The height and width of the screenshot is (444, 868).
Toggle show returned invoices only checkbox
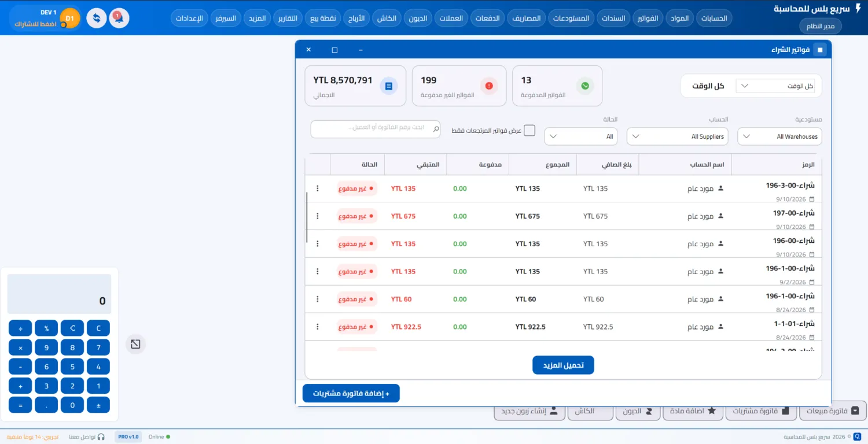pyautogui.click(x=529, y=131)
